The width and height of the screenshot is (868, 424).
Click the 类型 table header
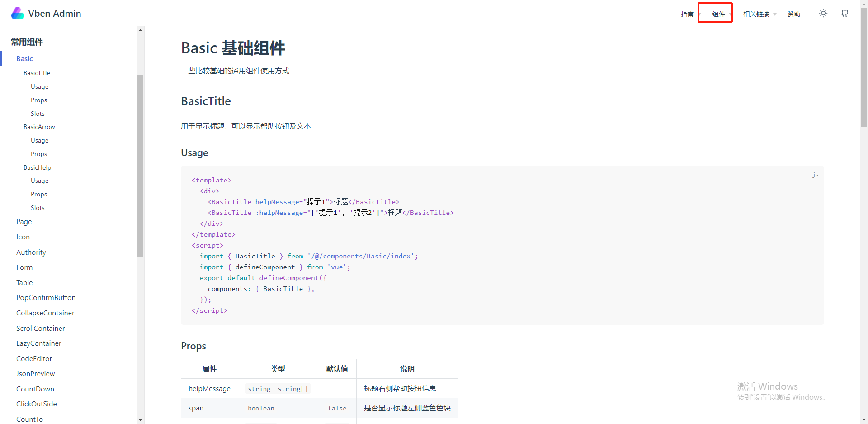coord(278,369)
